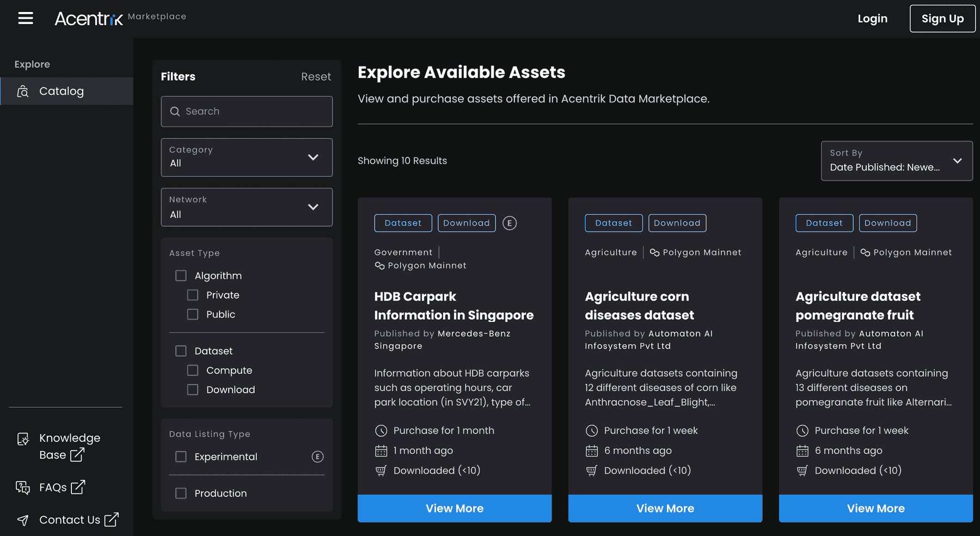980x536 pixels.
Task: Enable the Algorithm asset type filter
Action: coord(181,276)
